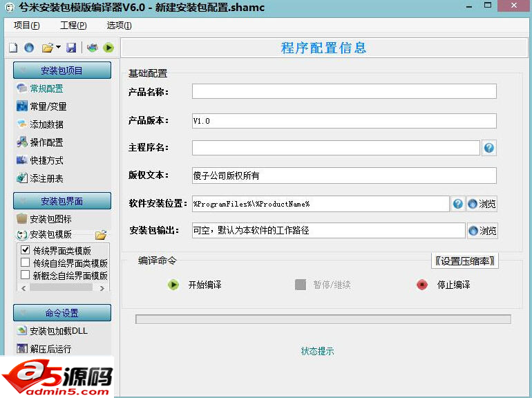532x398 pixels.
Task: Click the 状态提示 status text
Action: [x=318, y=351]
